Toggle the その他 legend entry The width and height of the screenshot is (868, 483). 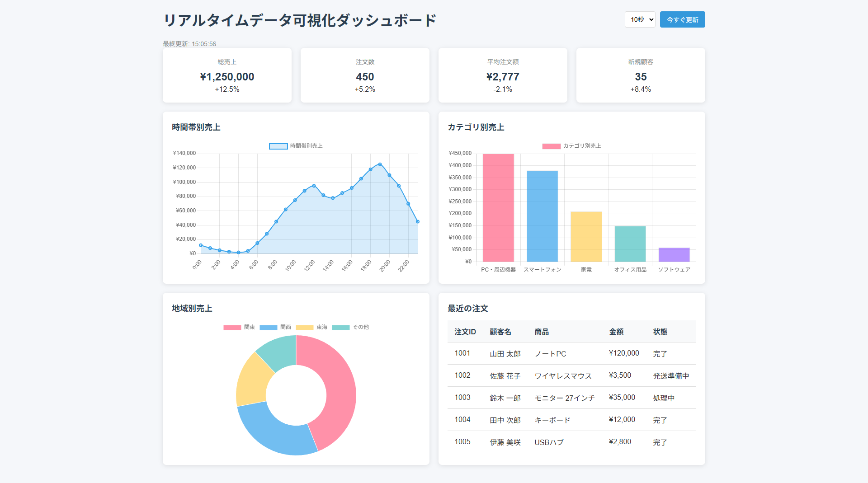click(x=350, y=327)
